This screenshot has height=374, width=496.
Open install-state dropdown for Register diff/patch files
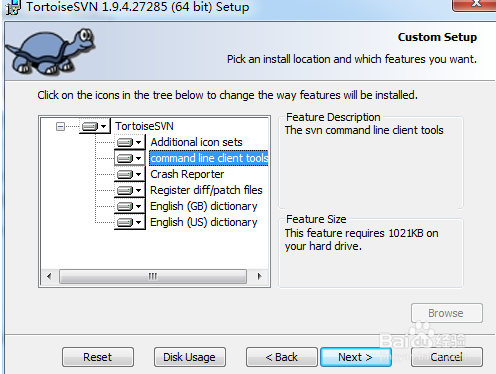[130, 190]
